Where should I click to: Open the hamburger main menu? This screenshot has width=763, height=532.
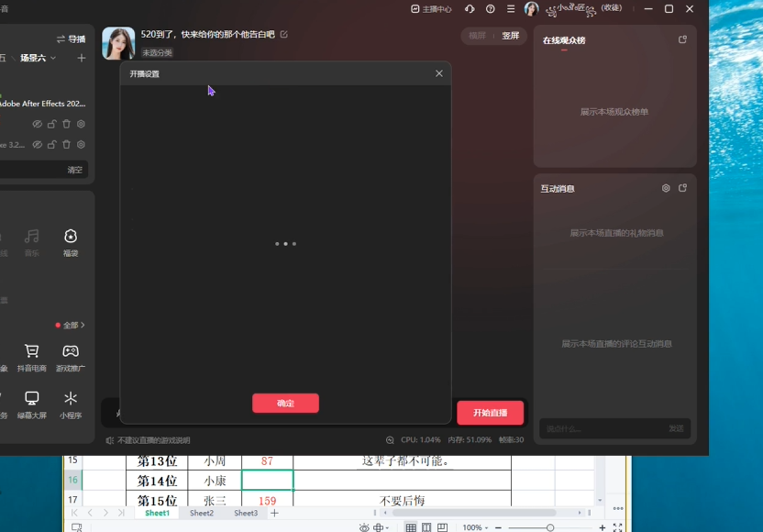tap(511, 9)
